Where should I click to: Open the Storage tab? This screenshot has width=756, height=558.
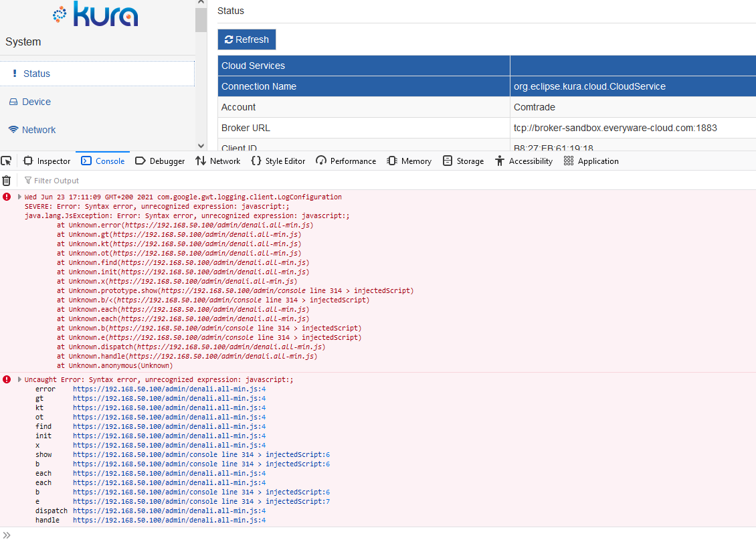click(463, 161)
